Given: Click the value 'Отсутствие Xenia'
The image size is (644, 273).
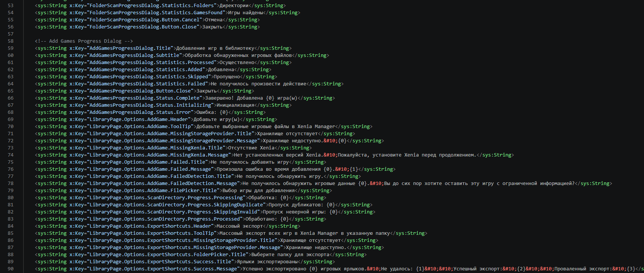Looking at the screenshot, I should coord(252,148).
